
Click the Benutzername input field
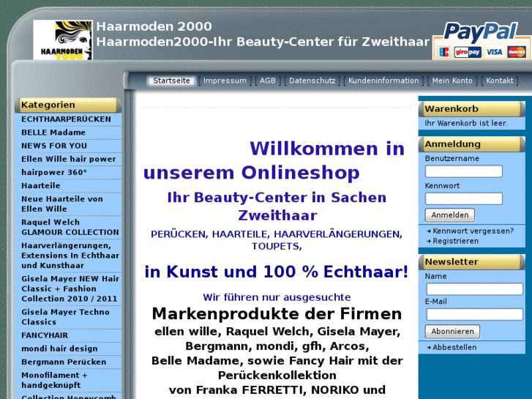463,171
